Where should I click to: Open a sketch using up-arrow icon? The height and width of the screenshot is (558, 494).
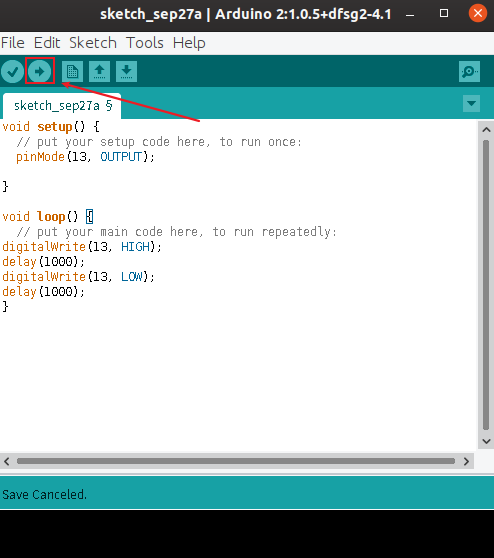(x=99, y=72)
